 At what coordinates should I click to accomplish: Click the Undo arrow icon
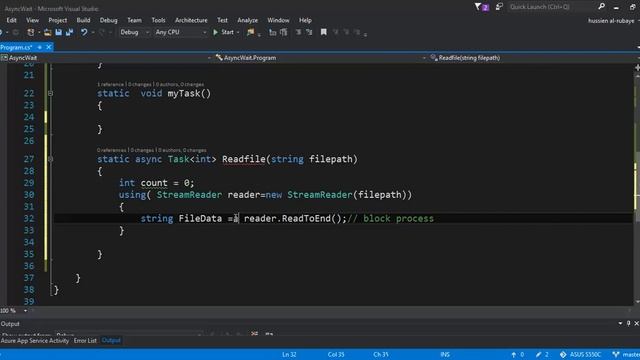[x=84, y=32]
